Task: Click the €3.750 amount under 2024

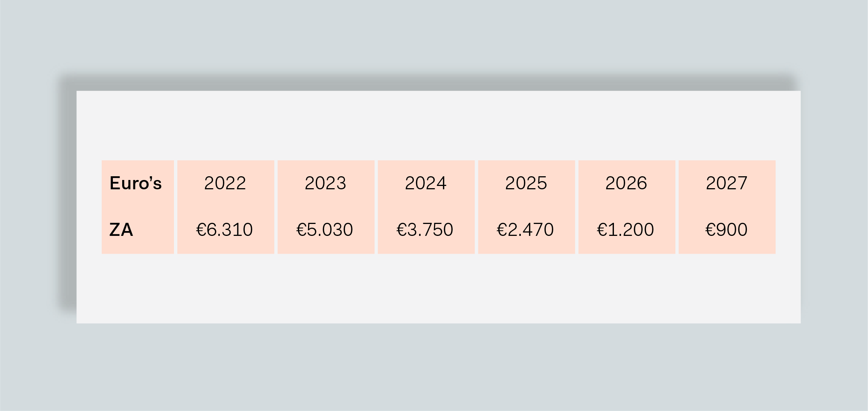Action: pyautogui.click(x=425, y=230)
